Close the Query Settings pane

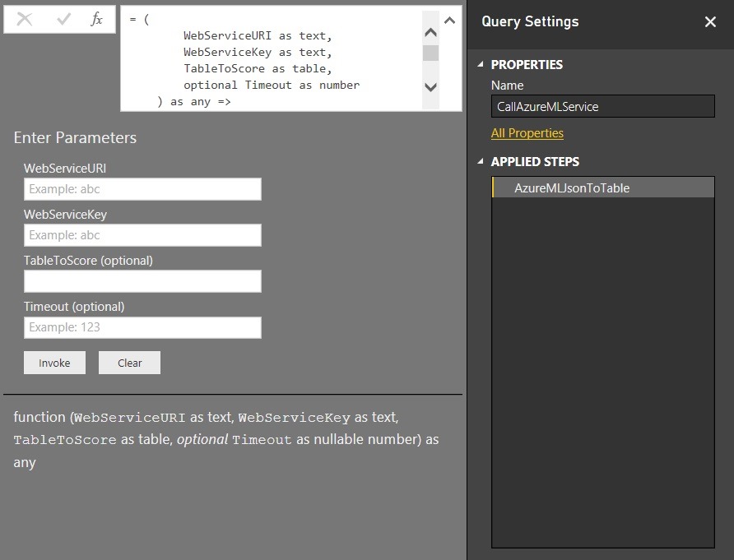[x=710, y=22]
